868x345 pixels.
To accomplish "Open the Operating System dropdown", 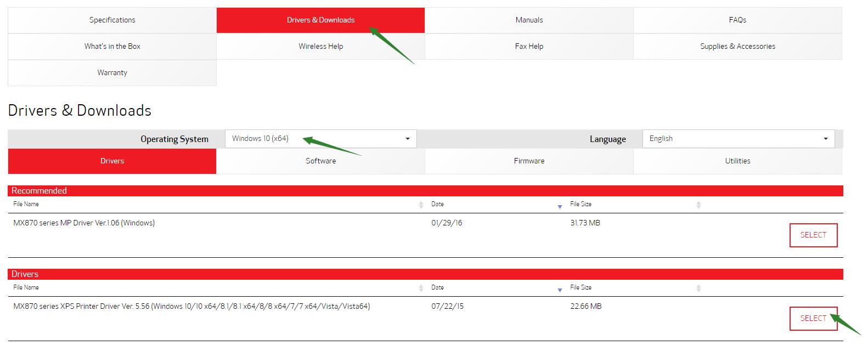I will [x=320, y=139].
